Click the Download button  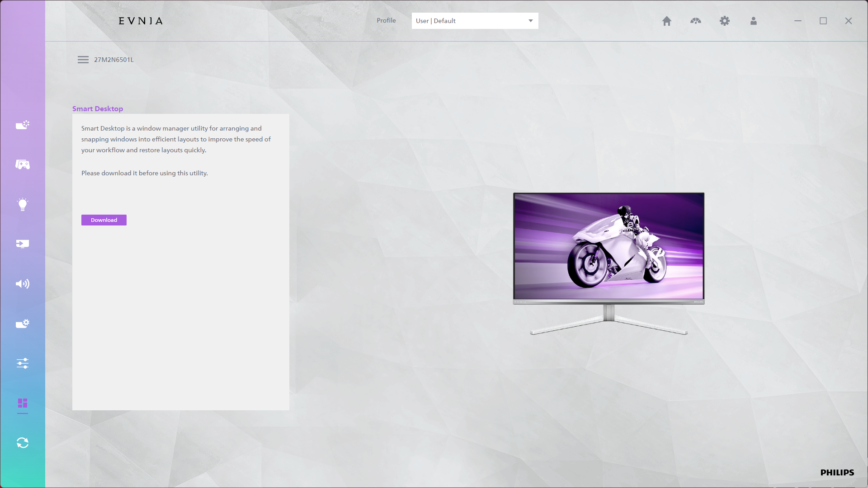coord(104,220)
